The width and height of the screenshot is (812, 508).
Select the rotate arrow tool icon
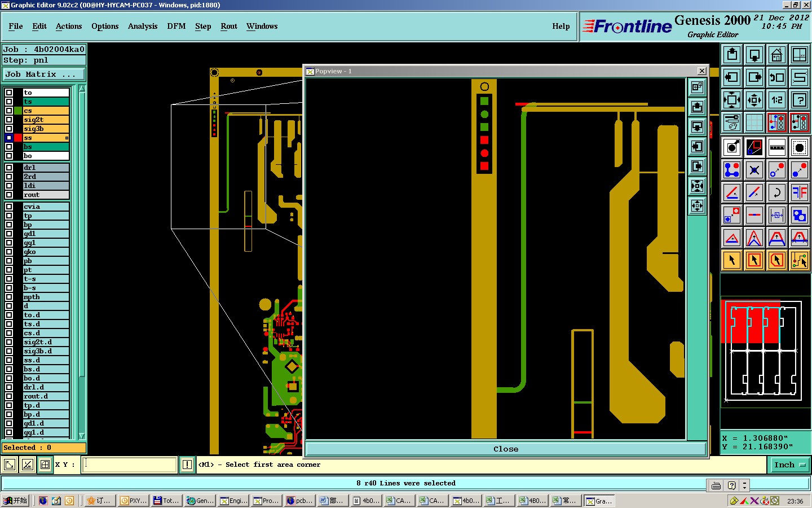point(777,192)
